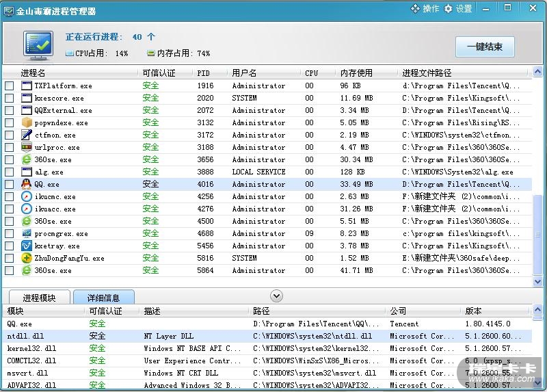Click the QQExternal.exe window icon
Viewport: 547px width, 392px height.
[27, 110]
